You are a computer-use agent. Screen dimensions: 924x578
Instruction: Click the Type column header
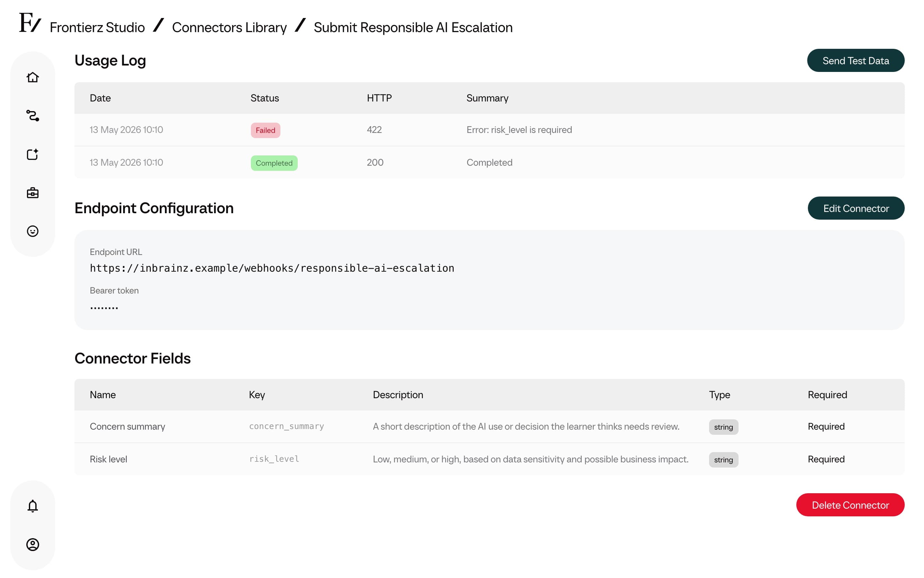point(719,395)
